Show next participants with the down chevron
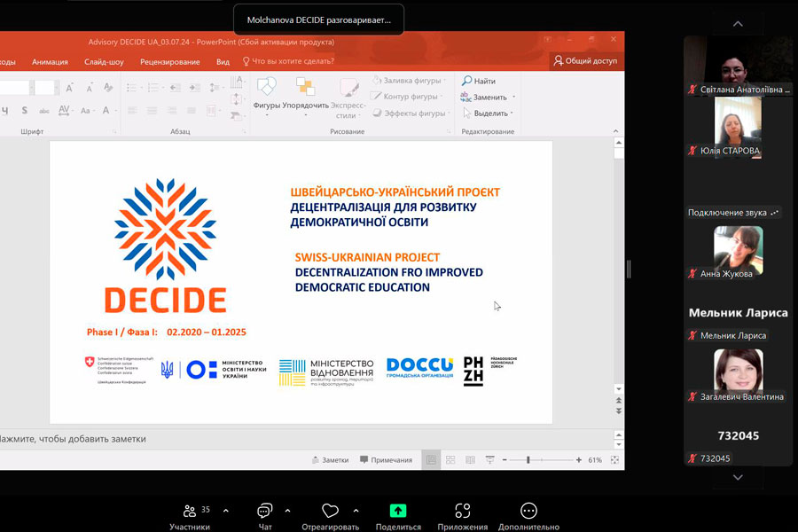The height and width of the screenshot is (532, 798). (x=738, y=477)
